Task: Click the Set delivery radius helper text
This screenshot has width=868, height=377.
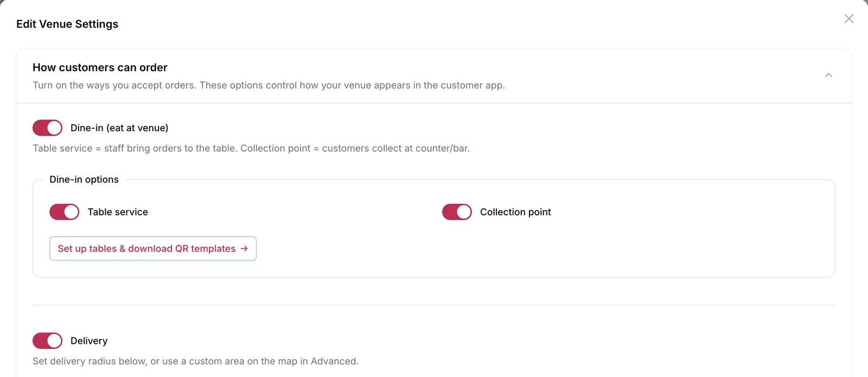Action: pos(195,361)
